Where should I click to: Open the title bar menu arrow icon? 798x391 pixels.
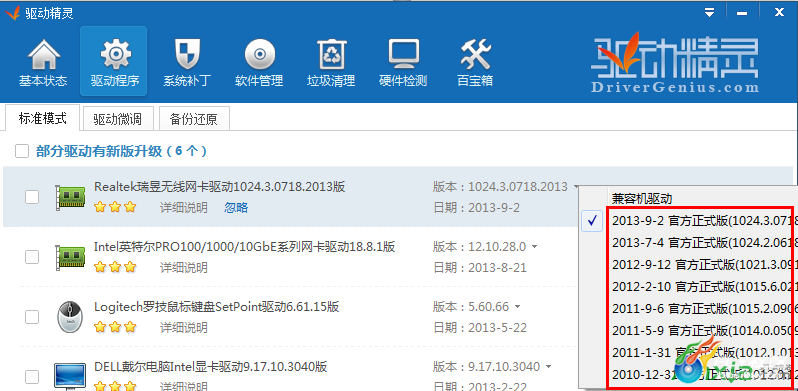[709, 13]
